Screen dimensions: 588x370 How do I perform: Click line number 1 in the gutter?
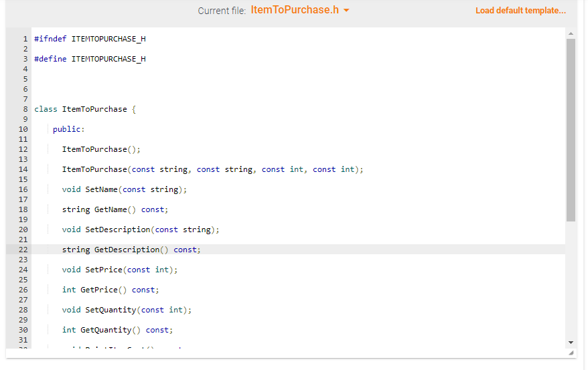pos(25,39)
